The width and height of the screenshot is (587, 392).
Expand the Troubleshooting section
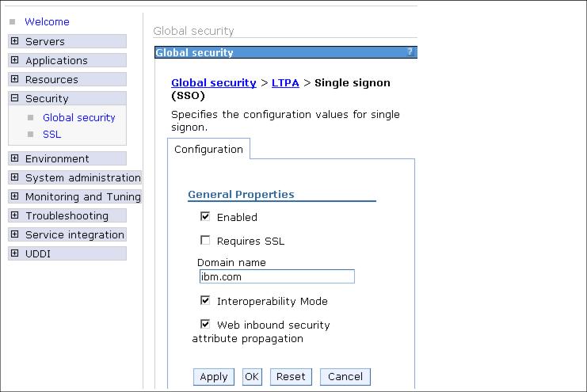pos(14,215)
